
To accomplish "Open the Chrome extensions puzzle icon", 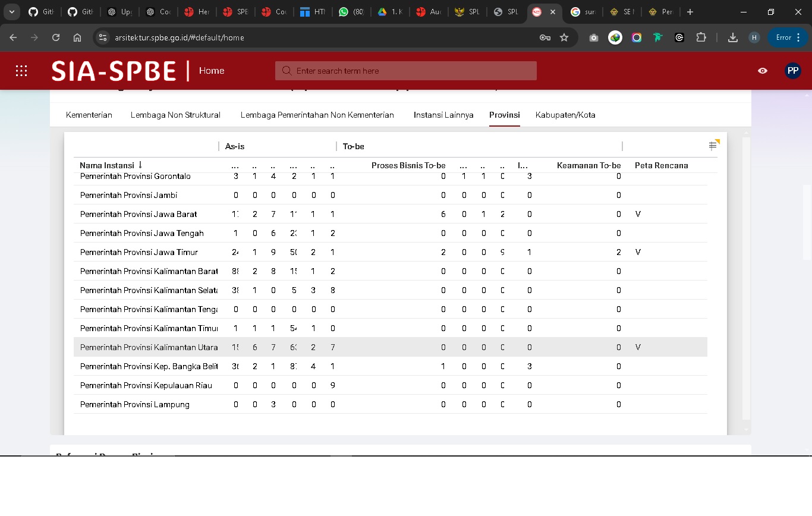I will point(701,37).
